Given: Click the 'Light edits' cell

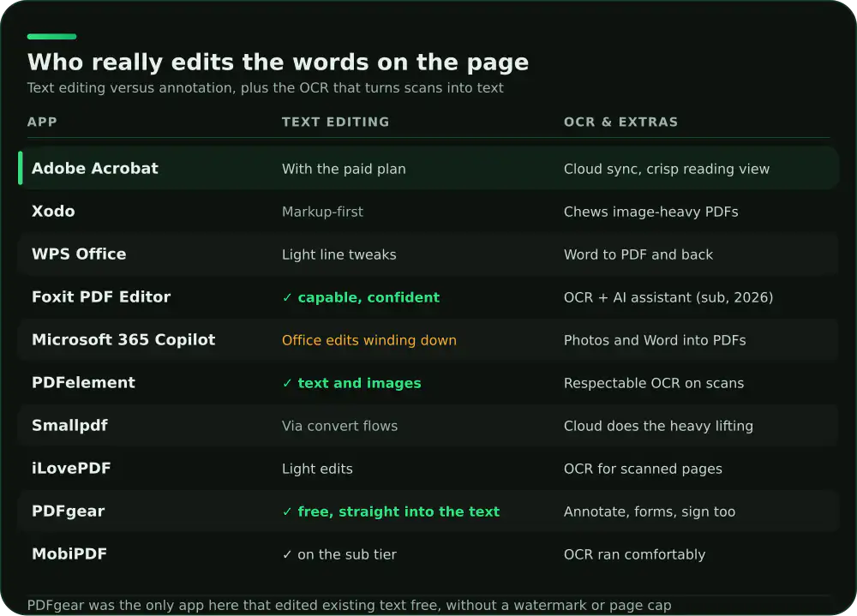Looking at the screenshot, I should point(317,469).
